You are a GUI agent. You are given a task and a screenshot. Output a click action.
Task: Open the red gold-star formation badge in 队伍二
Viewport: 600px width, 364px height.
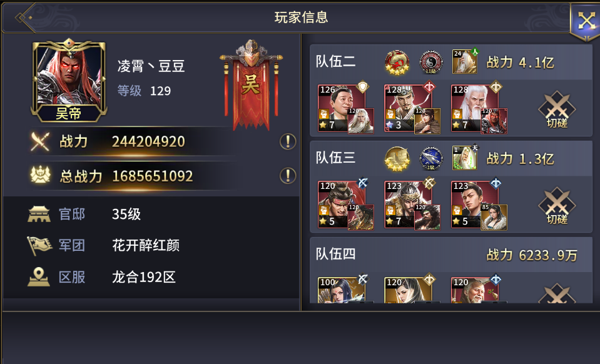[397, 62]
